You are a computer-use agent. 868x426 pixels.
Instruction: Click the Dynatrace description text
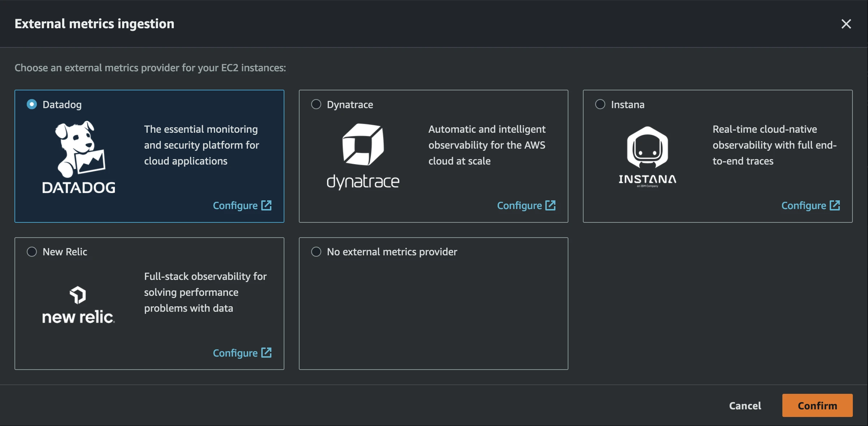(x=487, y=145)
